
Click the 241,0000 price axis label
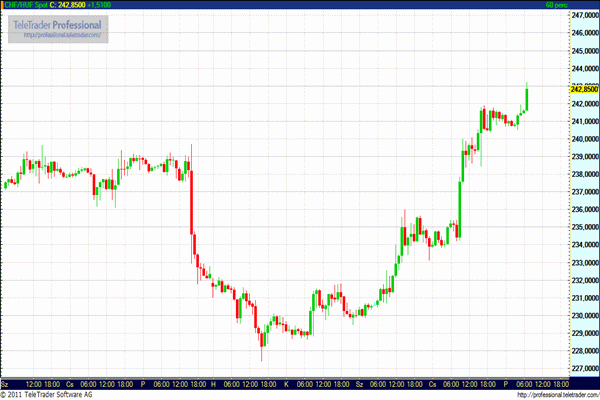click(x=585, y=121)
